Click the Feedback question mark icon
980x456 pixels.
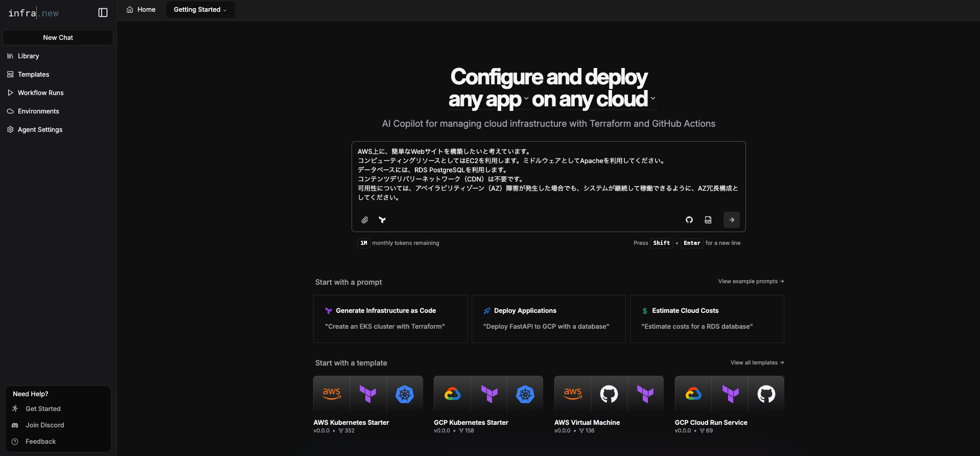coord(15,441)
